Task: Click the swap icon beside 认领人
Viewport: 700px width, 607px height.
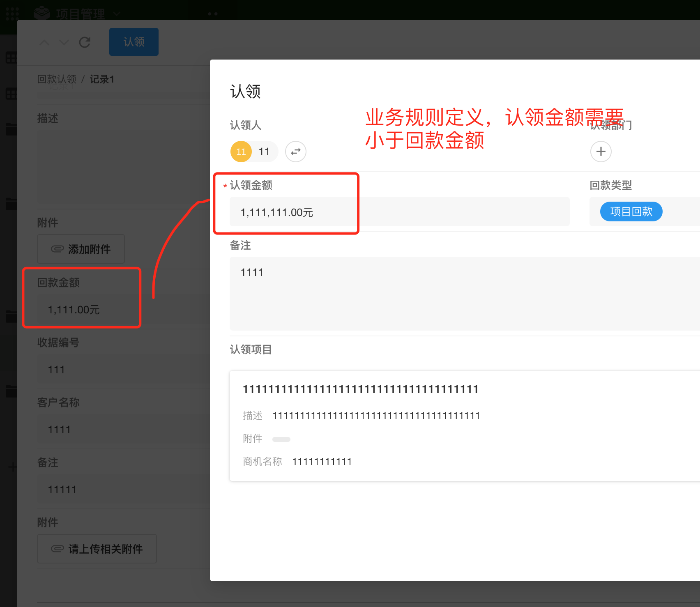Action: coord(295,152)
